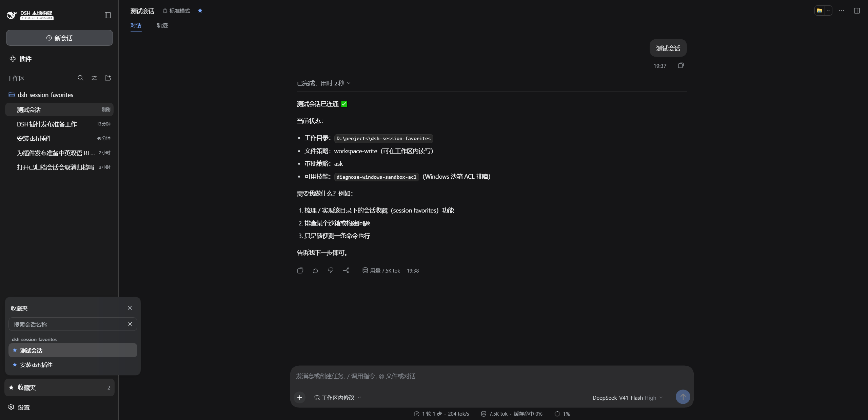Open the DeepSeek-V41-Flash model dropdown

(x=628, y=398)
